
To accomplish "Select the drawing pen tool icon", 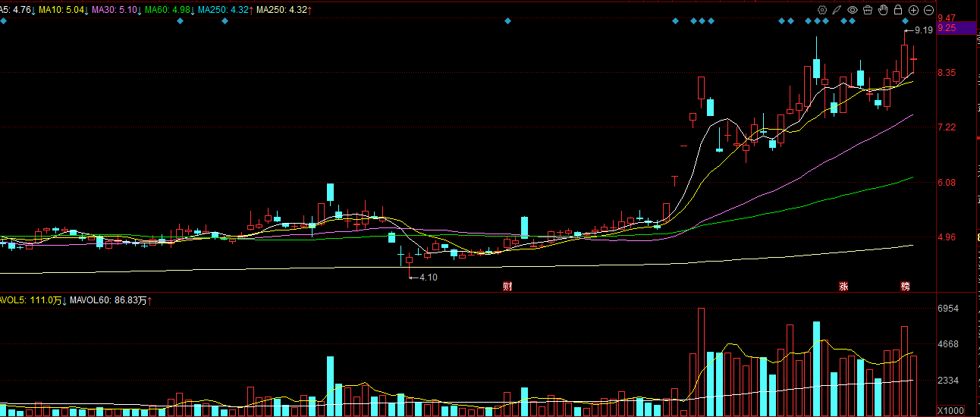I will pos(837,10).
